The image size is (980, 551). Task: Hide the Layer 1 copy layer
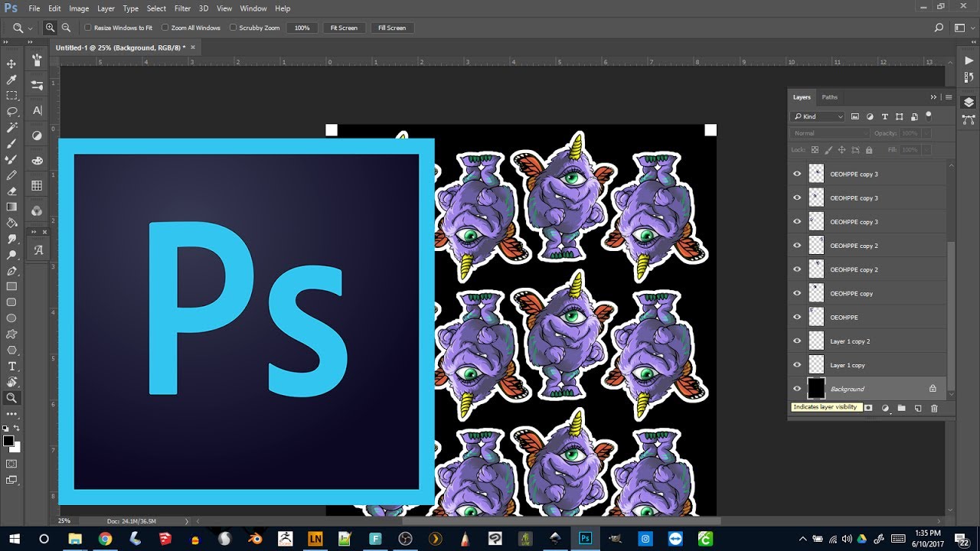pyautogui.click(x=797, y=365)
